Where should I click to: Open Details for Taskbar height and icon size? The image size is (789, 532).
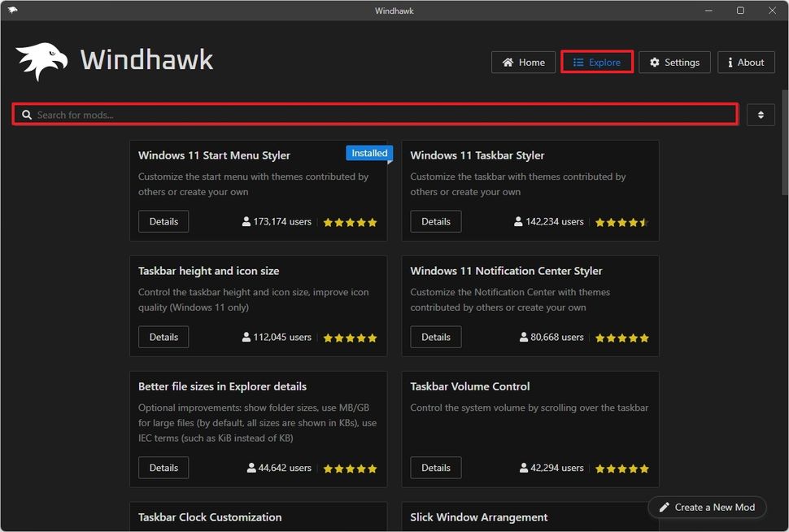coord(163,338)
